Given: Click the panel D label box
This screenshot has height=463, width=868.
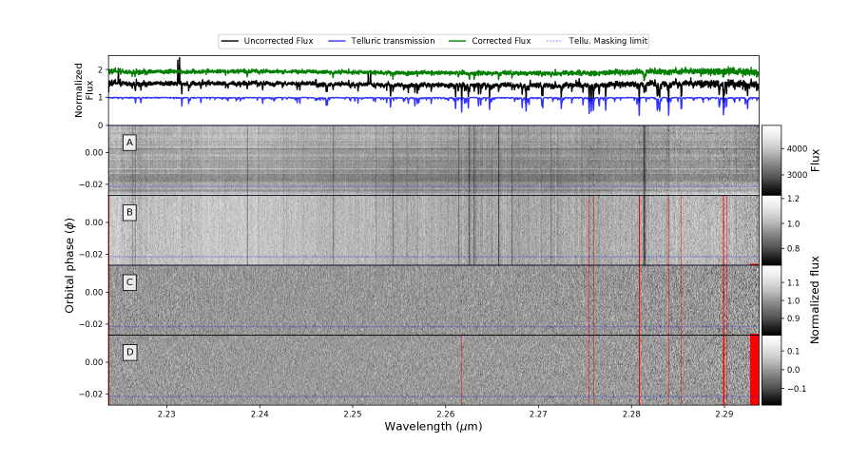Looking at the screenshot, I should [x=129, y=353].
